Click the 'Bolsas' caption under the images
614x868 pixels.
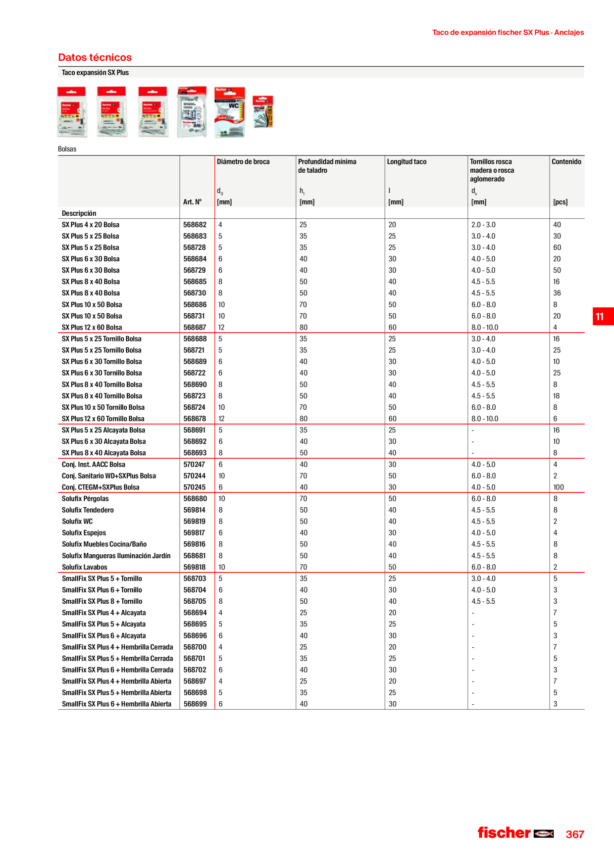click(67, 149)
